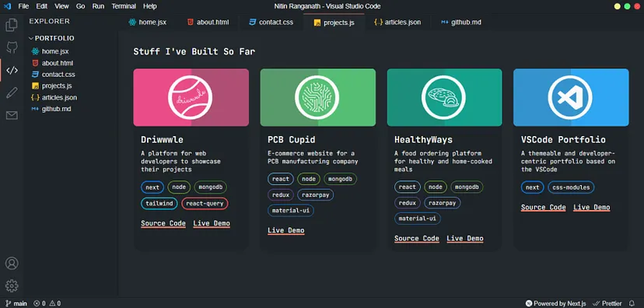Click the errors count in status bar
644x308 pixels.
[x=40, y=303]
